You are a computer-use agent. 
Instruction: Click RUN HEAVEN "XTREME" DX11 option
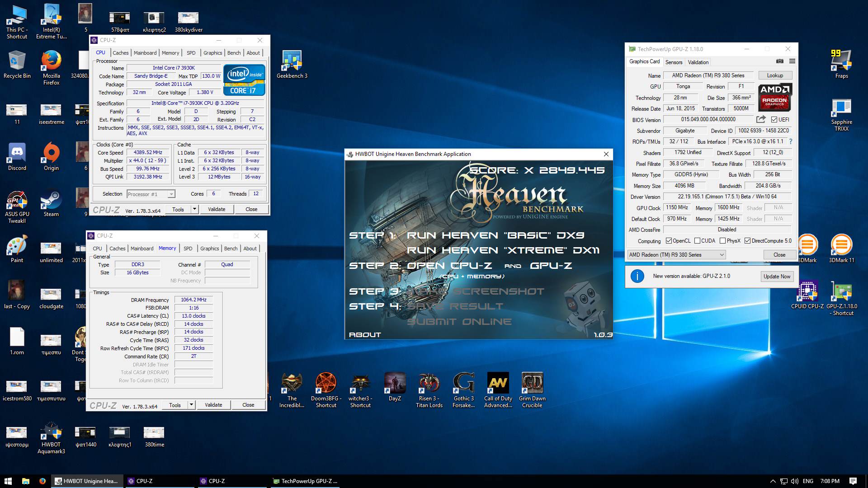(503, 250)
